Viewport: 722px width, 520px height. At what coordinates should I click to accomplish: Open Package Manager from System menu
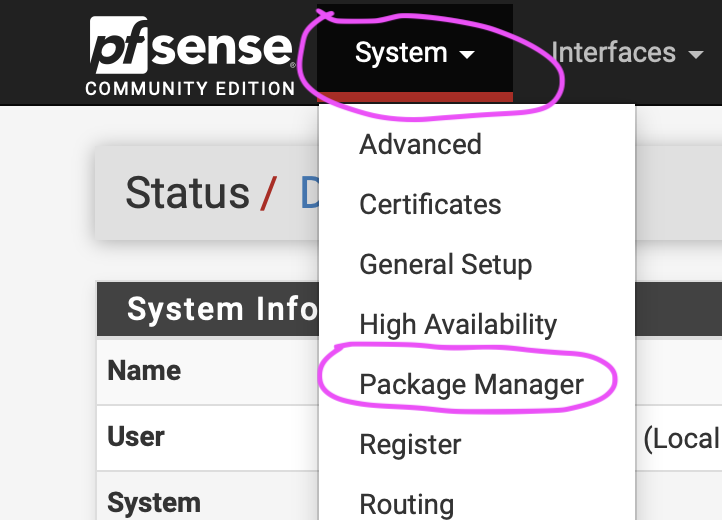[x=471, y=384]
